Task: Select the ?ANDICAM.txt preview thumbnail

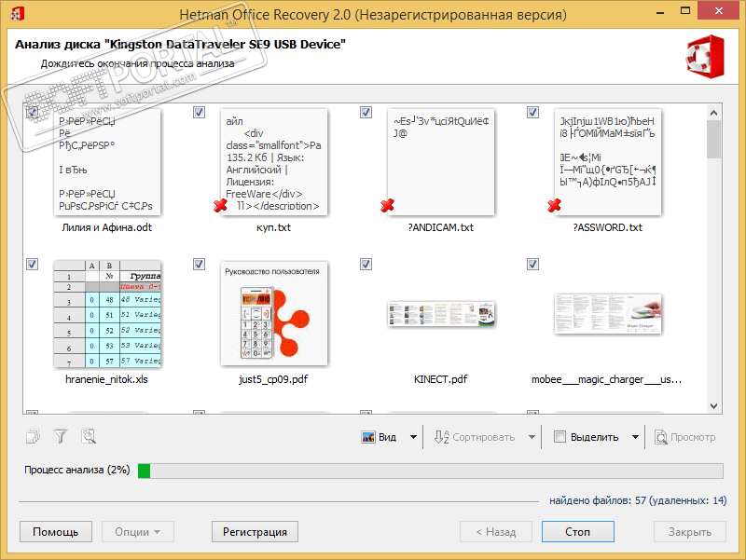Action: click(441, 161)
